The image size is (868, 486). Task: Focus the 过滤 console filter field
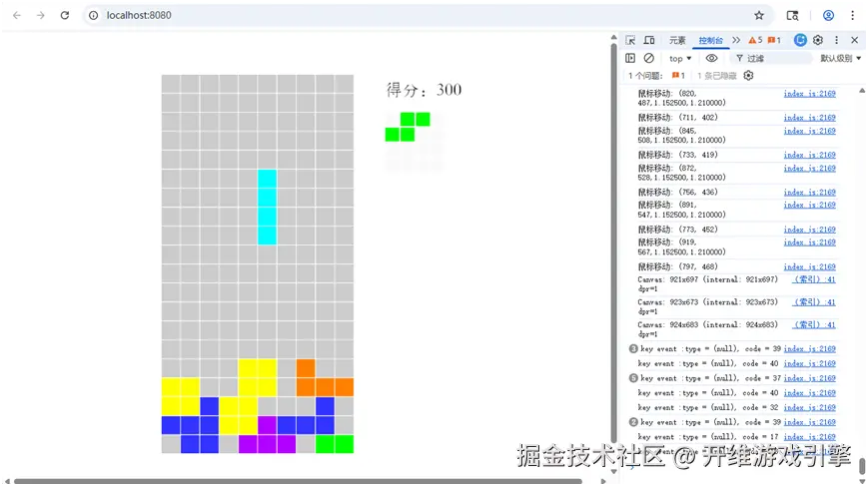[772, 58]
